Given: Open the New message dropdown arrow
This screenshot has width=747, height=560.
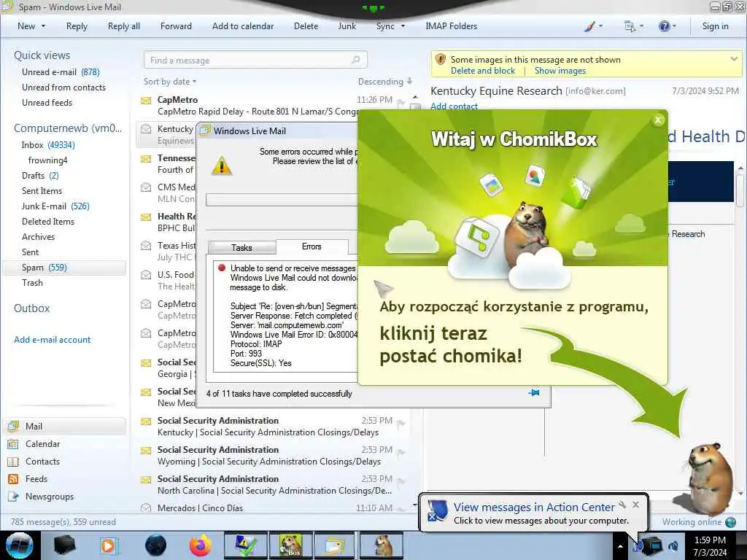Looking at the screenshot, I should tap(43, 26).
